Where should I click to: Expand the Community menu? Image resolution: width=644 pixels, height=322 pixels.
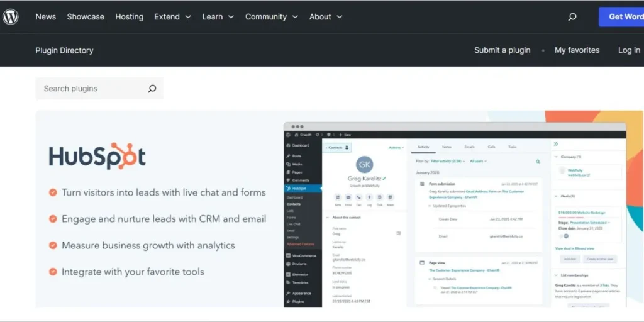point(272,17)
